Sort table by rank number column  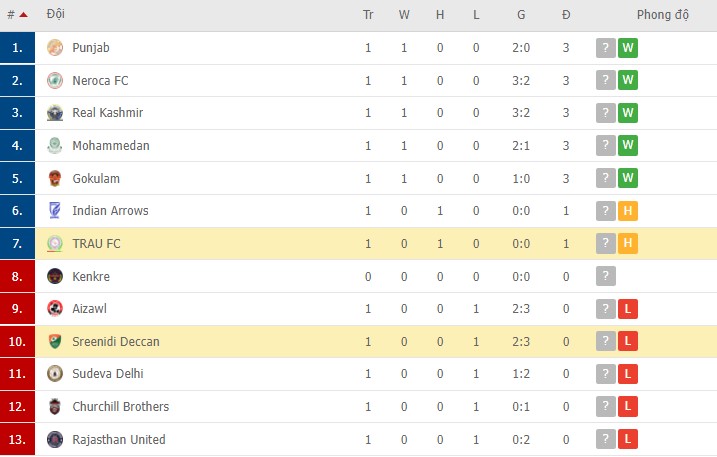tap(16, 15)
